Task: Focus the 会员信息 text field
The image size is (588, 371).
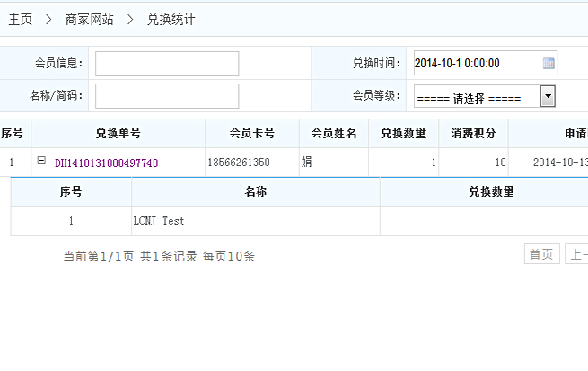Action: tap(167, 64)
